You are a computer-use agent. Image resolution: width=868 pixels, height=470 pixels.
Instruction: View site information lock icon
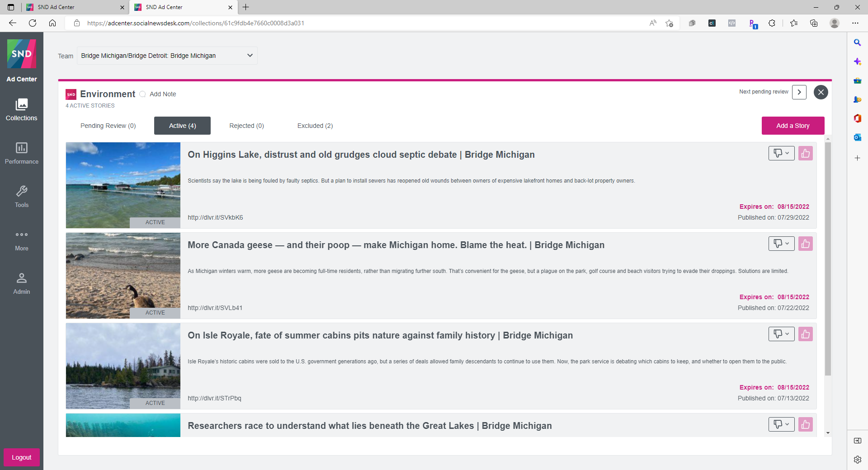tap(77, 23)
